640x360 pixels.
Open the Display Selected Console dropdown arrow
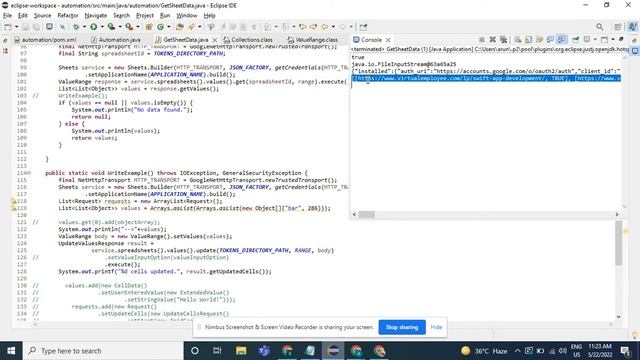coord(595,40)
